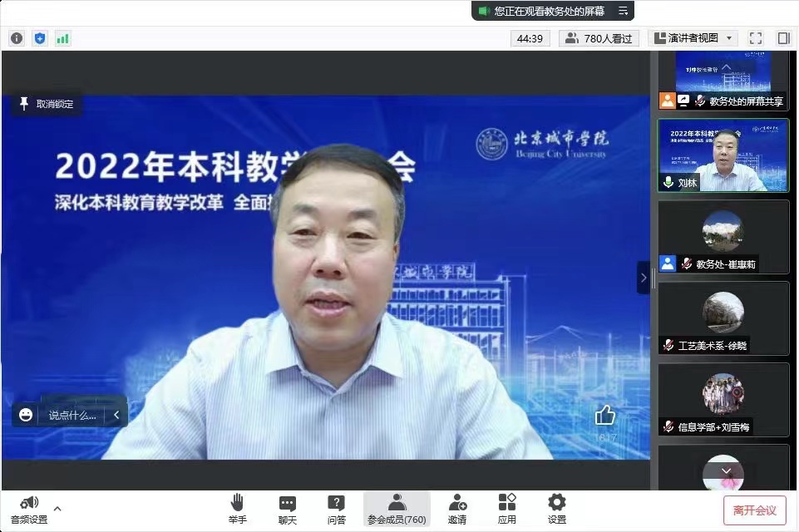The image size is (799, 532).
Task: Toggle the side panel layout icon
Action: [783, 38]
